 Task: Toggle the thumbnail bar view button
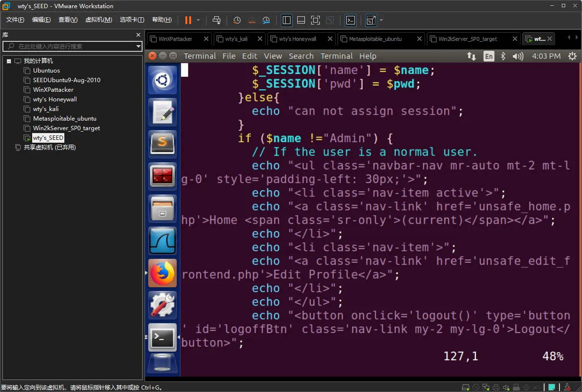tap(301, 20)
